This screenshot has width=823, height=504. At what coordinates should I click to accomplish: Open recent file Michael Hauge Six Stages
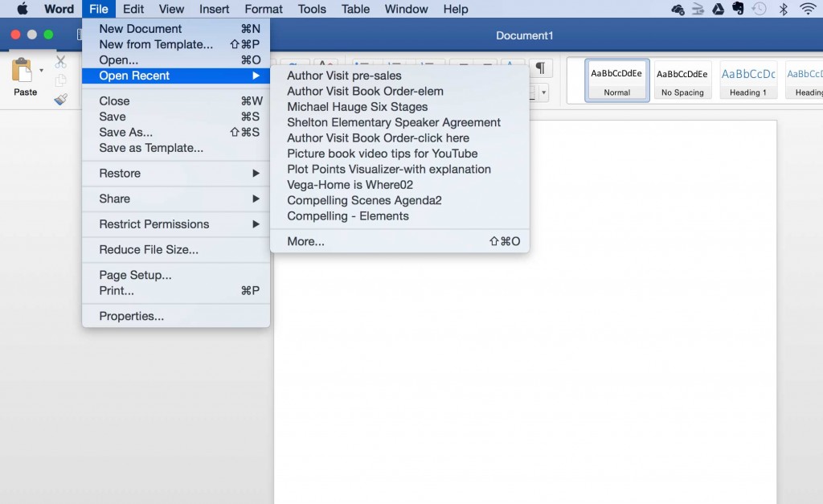(399, 107)
